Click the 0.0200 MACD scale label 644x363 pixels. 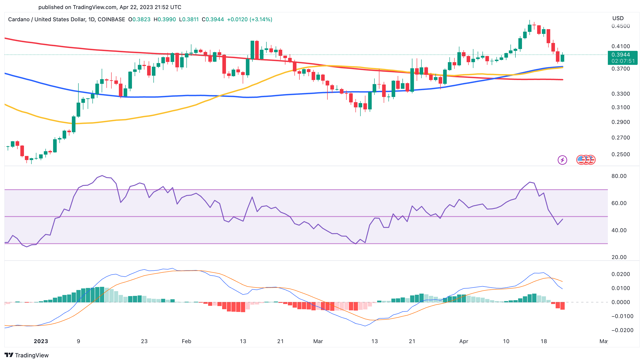pos(620,274)
